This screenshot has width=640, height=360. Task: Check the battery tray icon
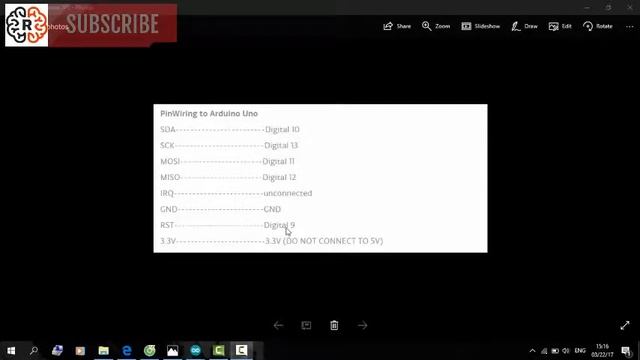555,351
